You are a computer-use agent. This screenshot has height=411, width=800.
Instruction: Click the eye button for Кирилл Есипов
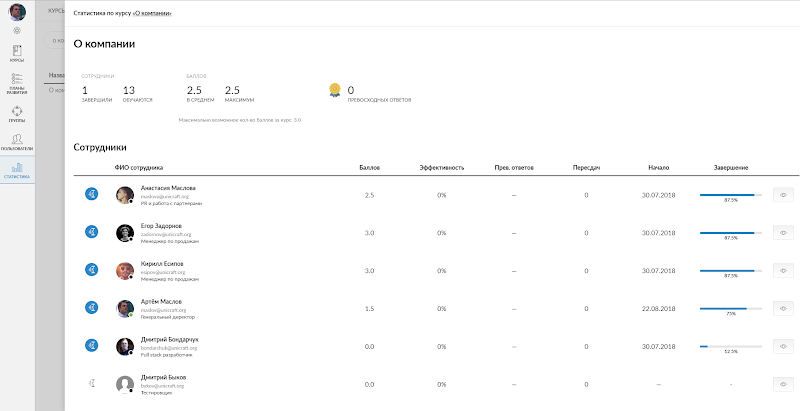coord(783,270)
